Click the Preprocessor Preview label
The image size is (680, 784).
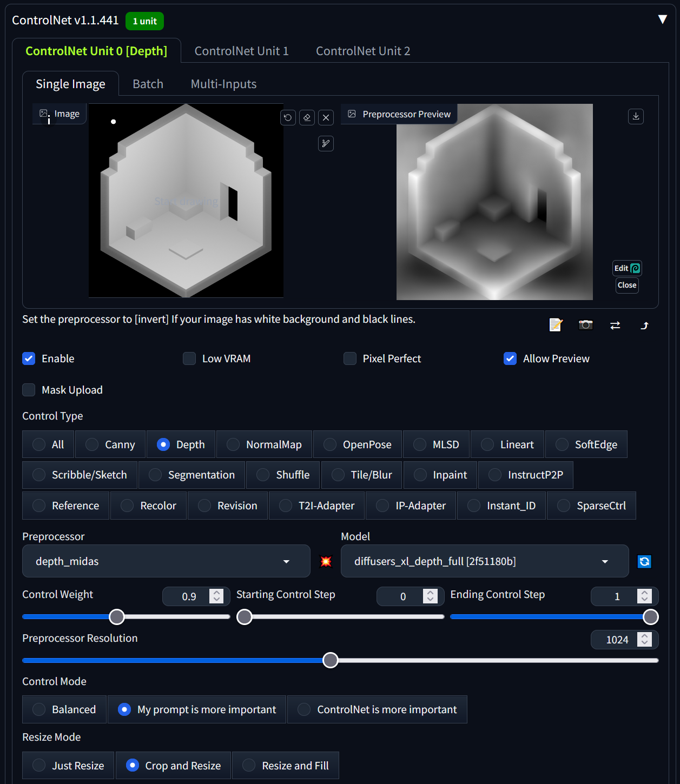399,114
